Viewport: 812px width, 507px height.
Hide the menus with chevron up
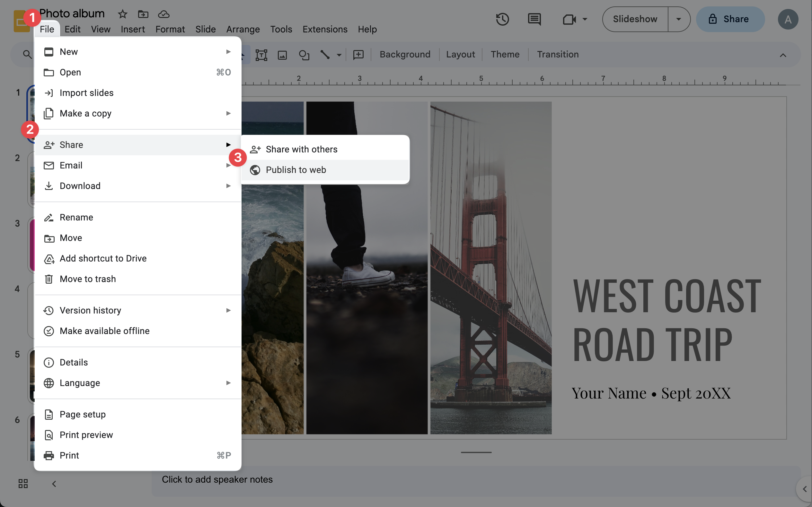(x=782, y=55)
